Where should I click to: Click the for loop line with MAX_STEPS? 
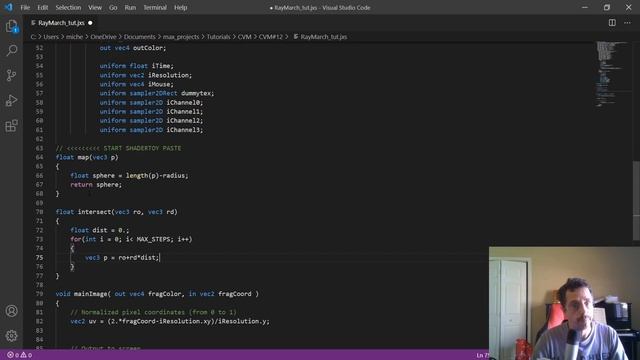(x=131, y=239)
